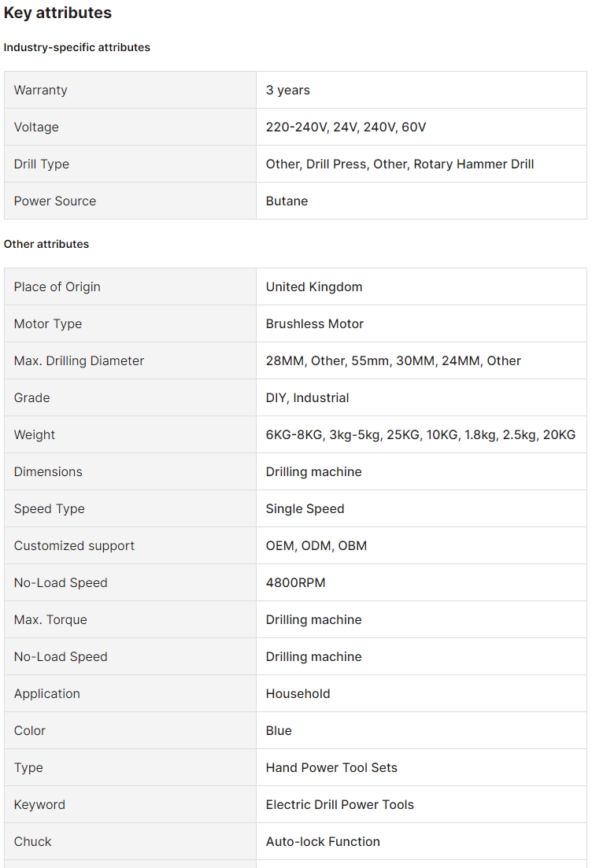The width and height of the screenshot is (592, 868).
Task: Select the "4800RPM" speed value
Action: tap(295, 582)
